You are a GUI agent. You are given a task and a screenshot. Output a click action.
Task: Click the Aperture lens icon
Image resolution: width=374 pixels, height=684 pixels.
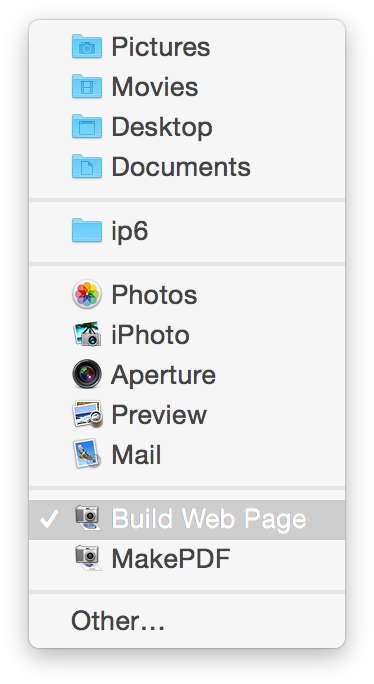87,374
